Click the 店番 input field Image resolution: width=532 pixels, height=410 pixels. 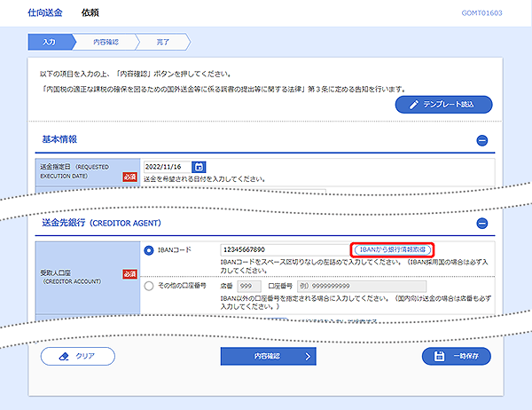pos(249,286)
